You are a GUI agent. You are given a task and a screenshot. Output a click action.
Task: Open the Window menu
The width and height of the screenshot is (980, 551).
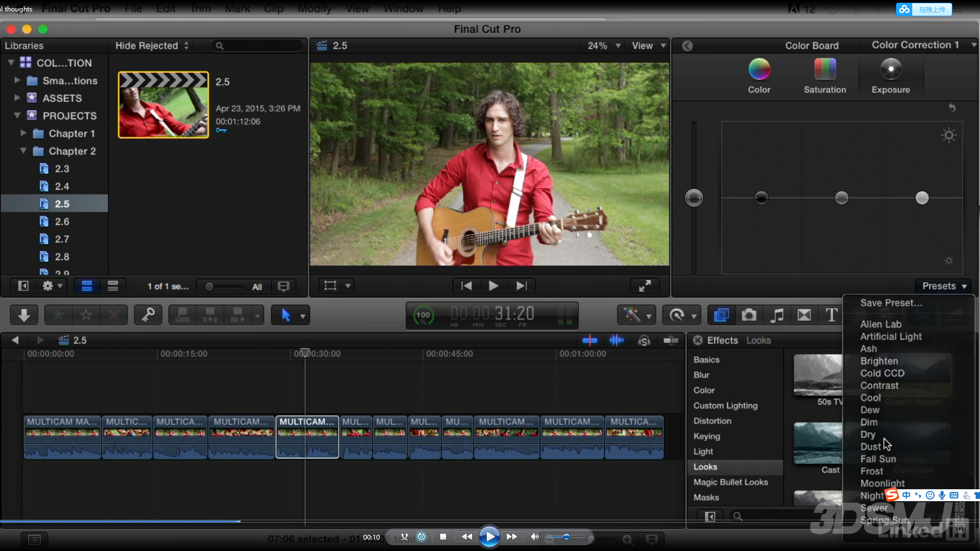[x=403, y=9]
